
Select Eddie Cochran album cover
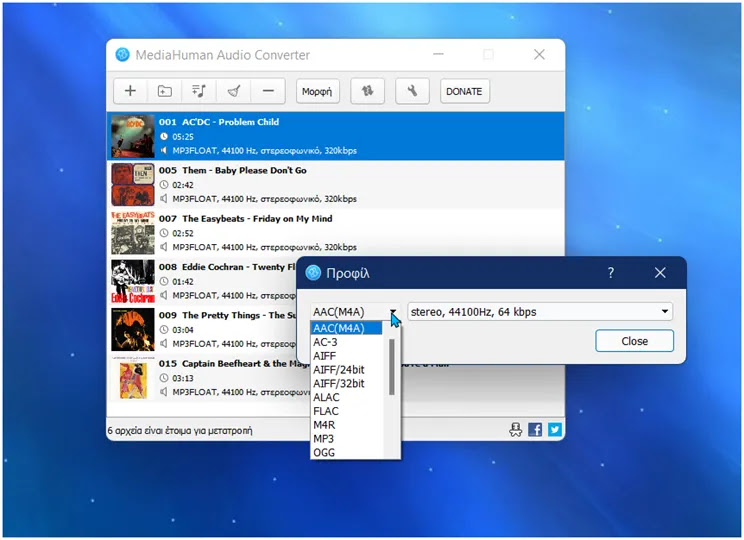[x=133, y=281]
